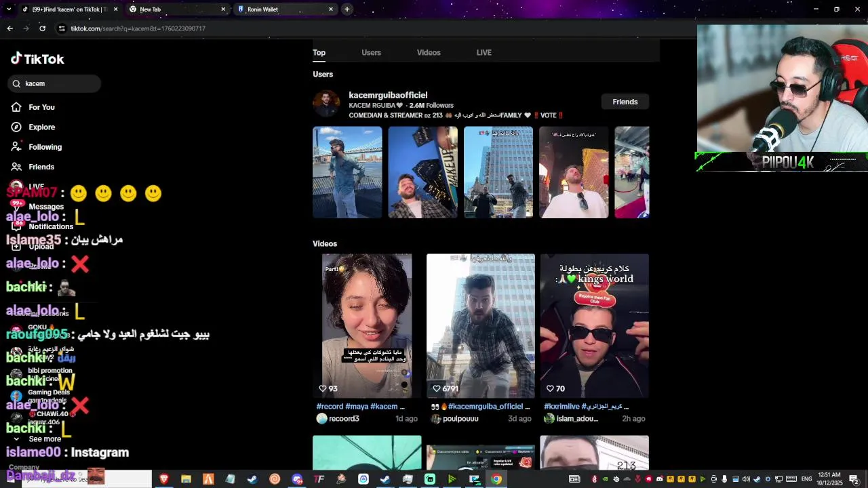Click kacemrguibaofficiel profile avatar
Viewport: 868px width, 488px height.
[x=326, y=104]
